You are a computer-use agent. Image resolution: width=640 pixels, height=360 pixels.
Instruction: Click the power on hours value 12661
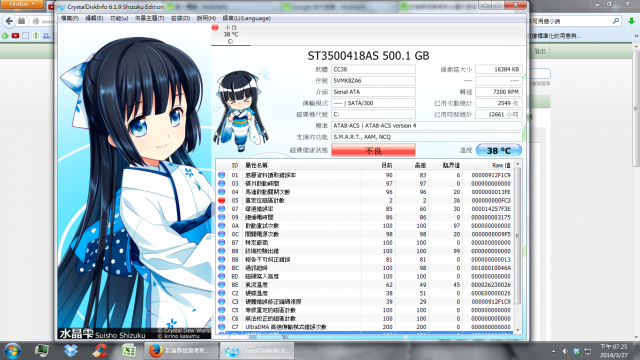pyautogui.click(x=499, y=114)
